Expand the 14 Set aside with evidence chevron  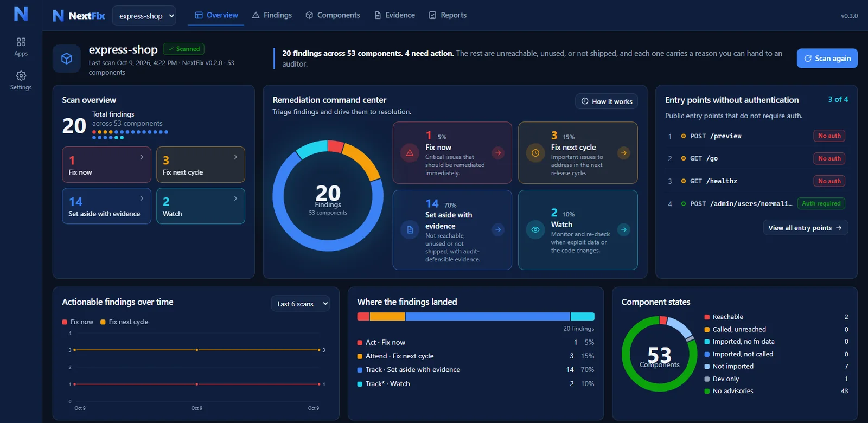(142, 198)
